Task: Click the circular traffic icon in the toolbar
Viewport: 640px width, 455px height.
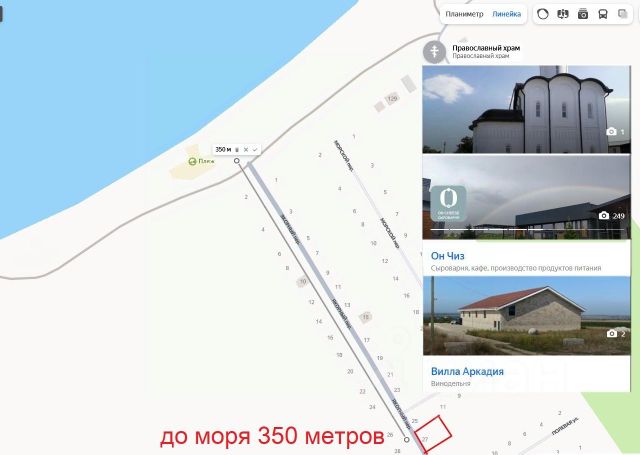Action: coord(542,14)
